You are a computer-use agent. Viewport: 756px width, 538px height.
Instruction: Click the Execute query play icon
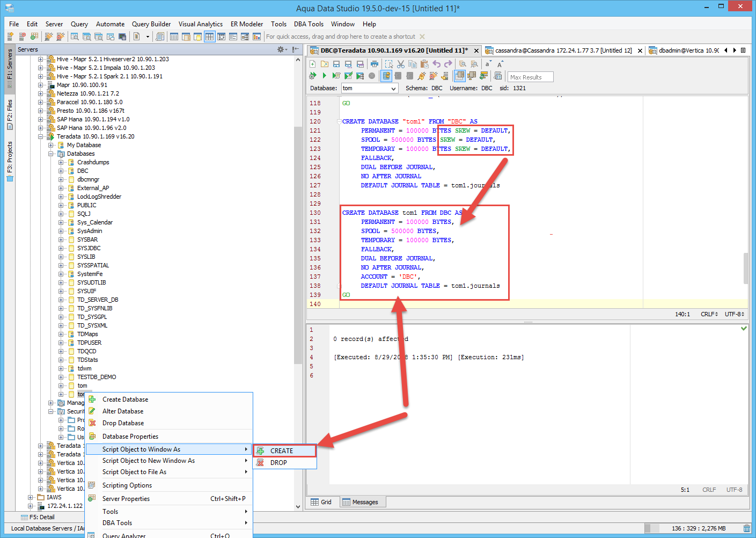click(x=324, y=76)
